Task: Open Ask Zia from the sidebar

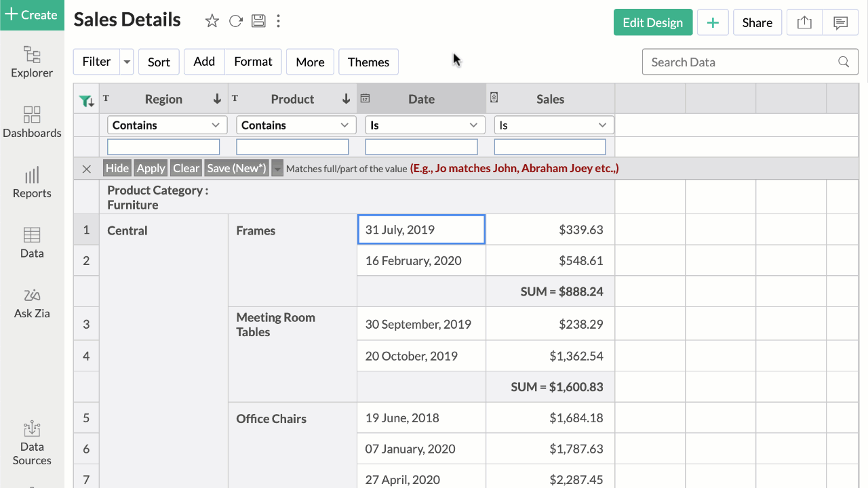Action: point(32,304)
